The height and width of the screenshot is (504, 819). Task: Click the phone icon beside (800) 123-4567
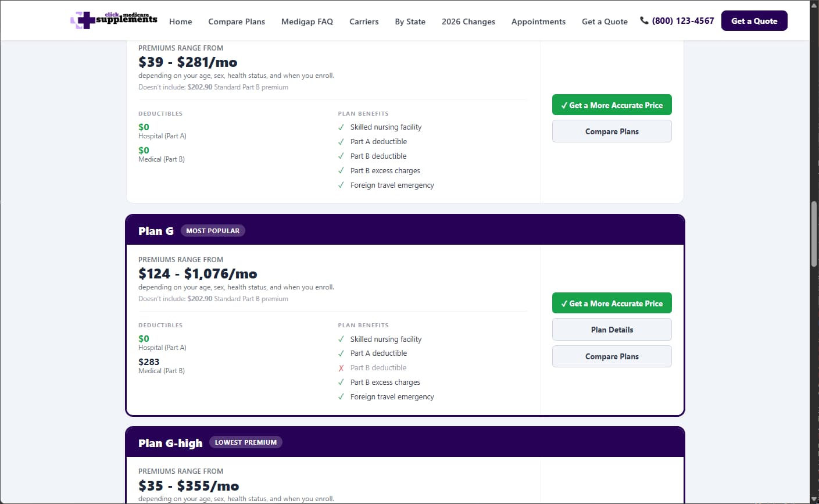coord(644,20)
